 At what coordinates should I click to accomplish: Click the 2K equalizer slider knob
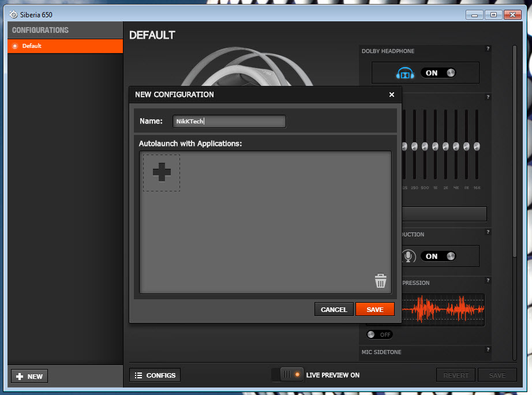coord(445,146)
